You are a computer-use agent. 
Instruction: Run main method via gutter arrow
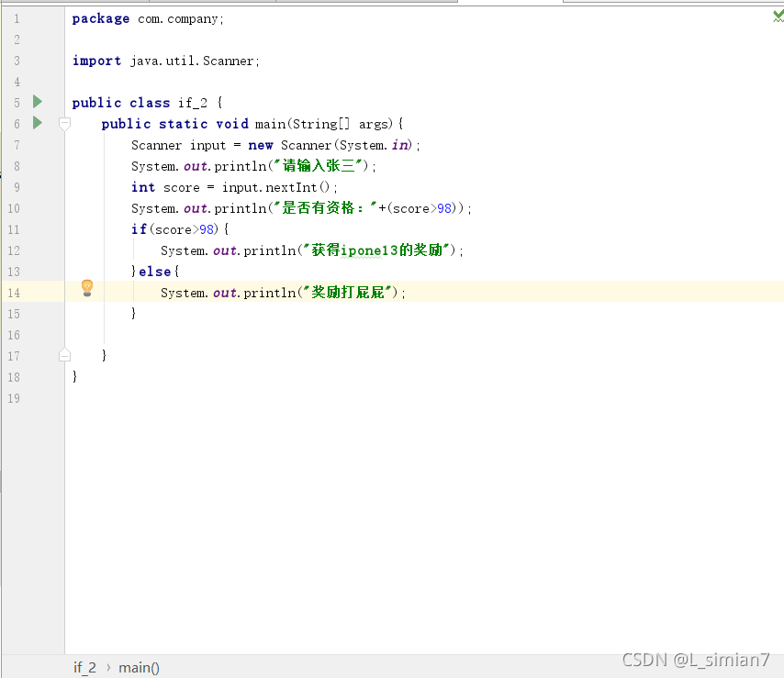pos(38,123)
